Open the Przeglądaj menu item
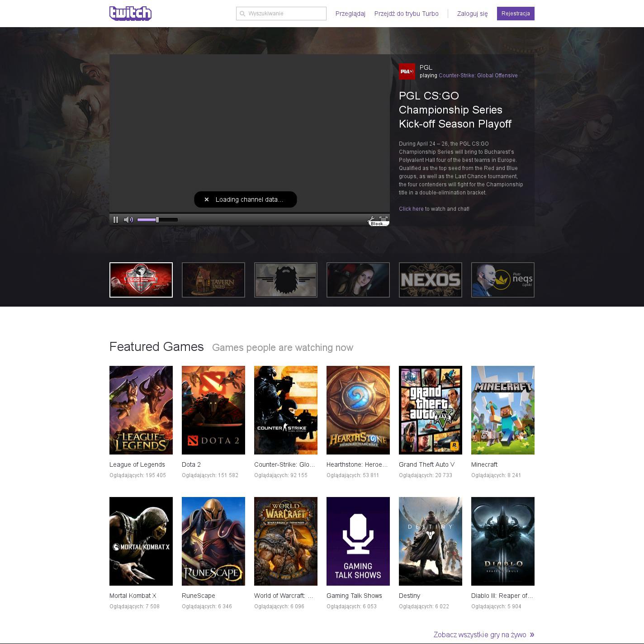644x644 pixels. click(350, 14)
